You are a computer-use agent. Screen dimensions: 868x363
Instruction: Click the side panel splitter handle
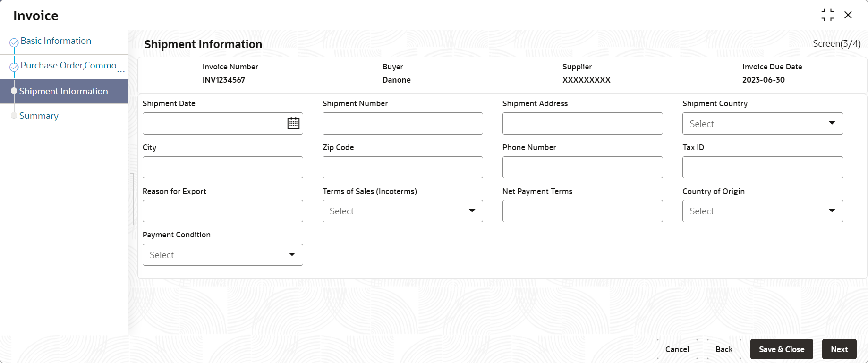coord(132,199)
